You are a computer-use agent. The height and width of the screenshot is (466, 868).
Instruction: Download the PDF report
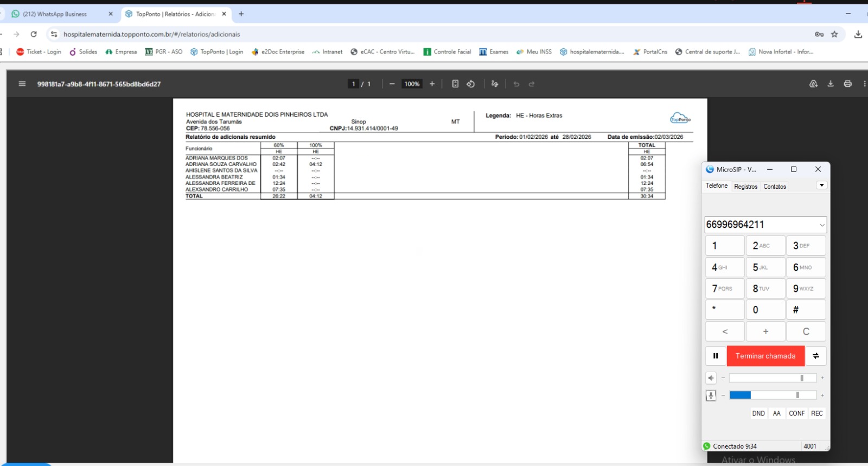pos(830,84)
